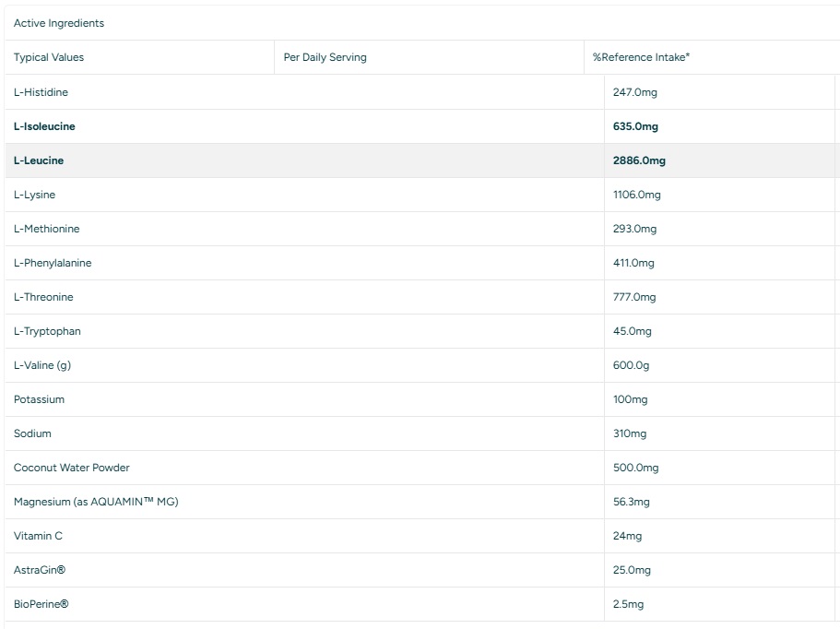Select the L-Histidine ingredient name
Screen dimensions: 840x629
41,92
